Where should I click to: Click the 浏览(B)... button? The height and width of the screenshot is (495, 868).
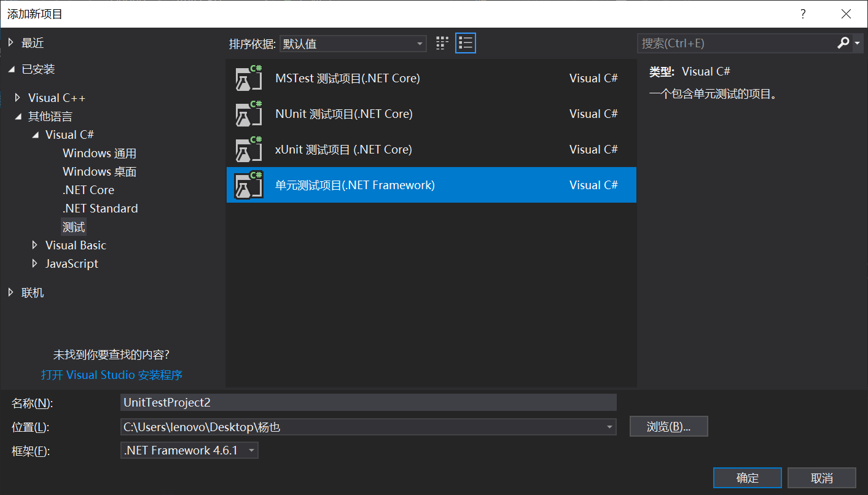pos(669,427)
